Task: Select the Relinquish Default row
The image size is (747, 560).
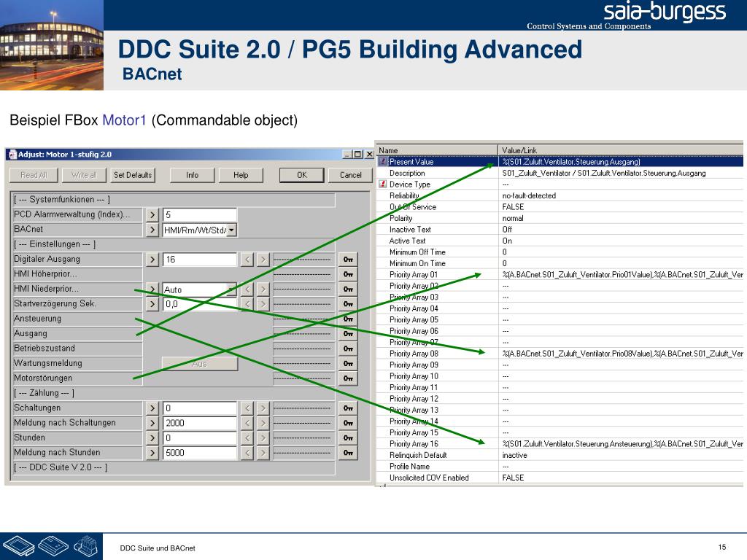Action: [560, 455]
